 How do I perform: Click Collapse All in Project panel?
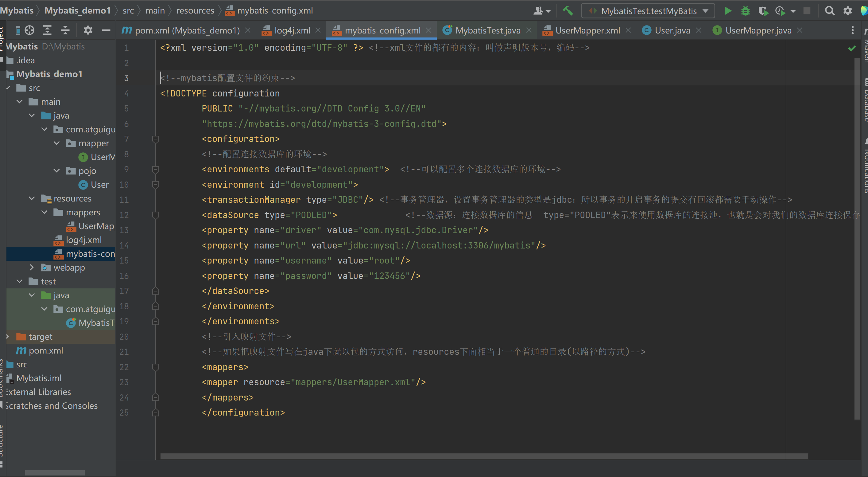click(65, 30)
